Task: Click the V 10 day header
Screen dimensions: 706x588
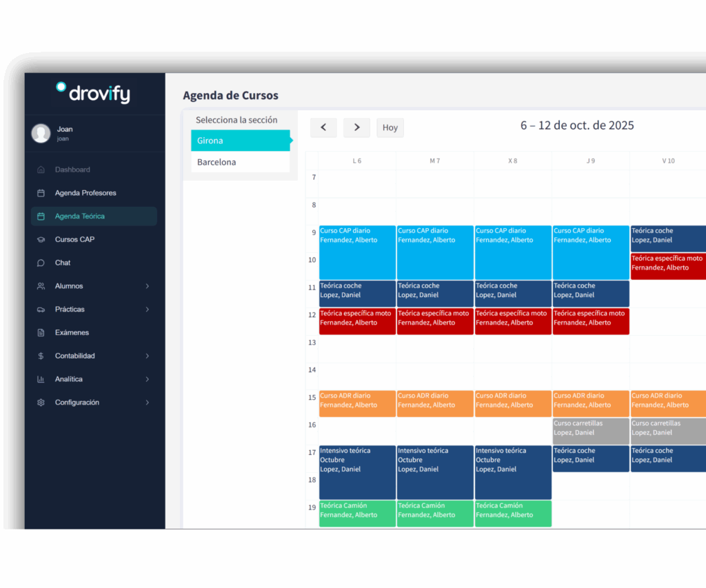Action: (668, 161)
